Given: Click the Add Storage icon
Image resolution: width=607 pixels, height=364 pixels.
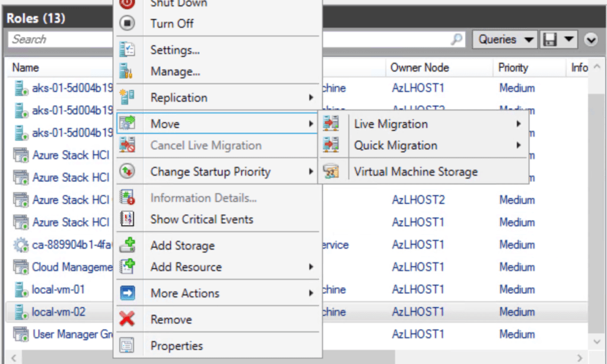Looking at the screenshot, I should point(128,245).
